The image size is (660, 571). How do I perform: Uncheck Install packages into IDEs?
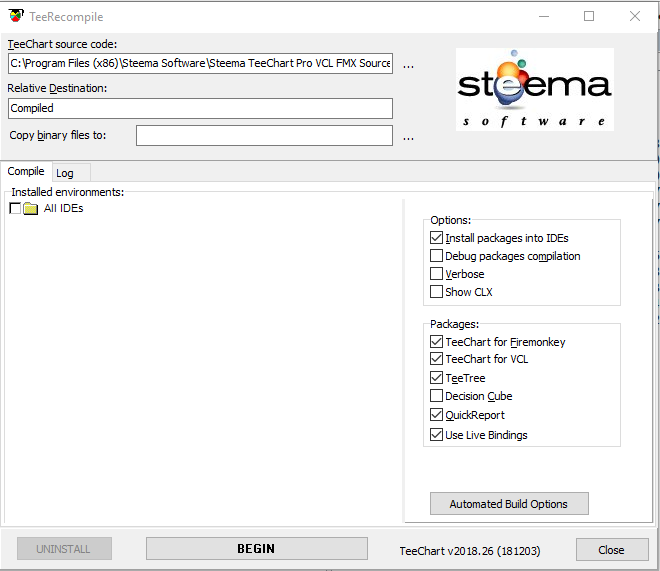pyautogui.click(x=436, y=238)
